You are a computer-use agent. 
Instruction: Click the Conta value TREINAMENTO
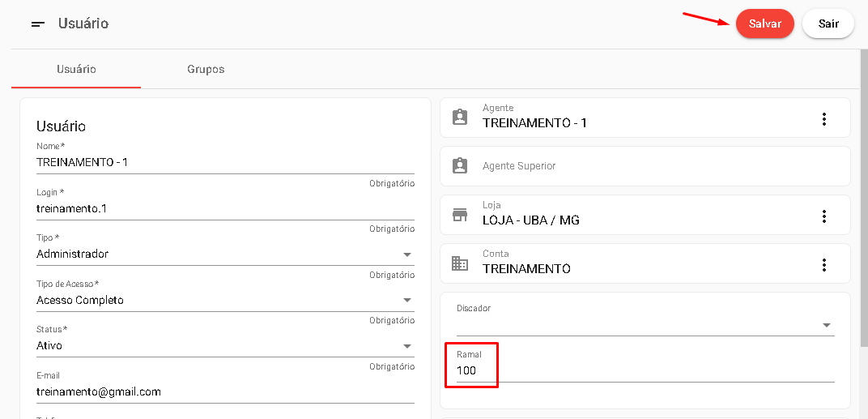point(526,269)
